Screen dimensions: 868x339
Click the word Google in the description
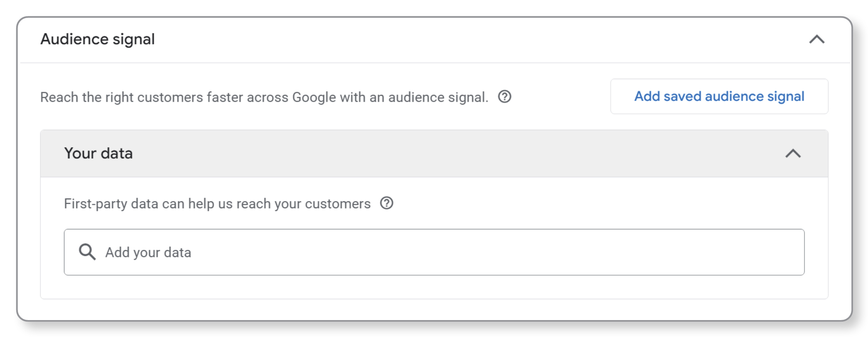click(x=314, y=97)
